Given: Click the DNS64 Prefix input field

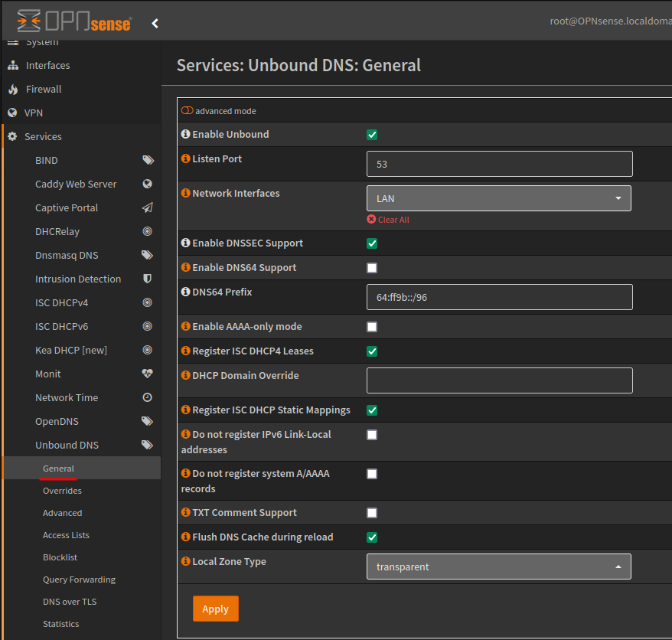Looking at the screenshot, I should pos(499,297).
